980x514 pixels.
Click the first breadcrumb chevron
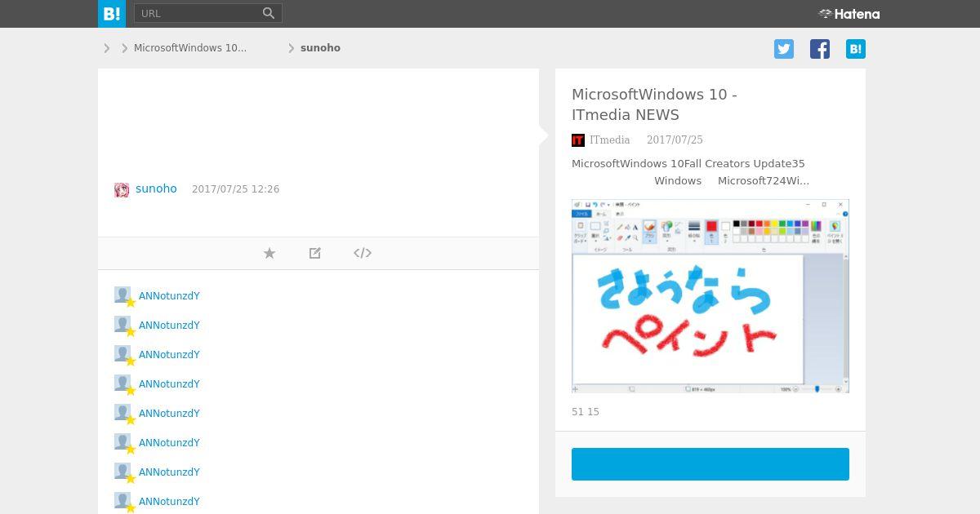click(107, 48)
